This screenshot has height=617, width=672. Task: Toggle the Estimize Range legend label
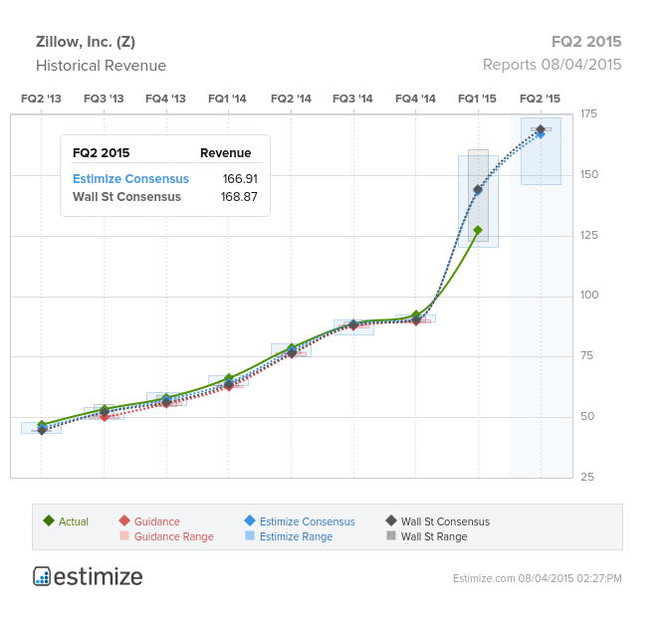tap(296, 536)
